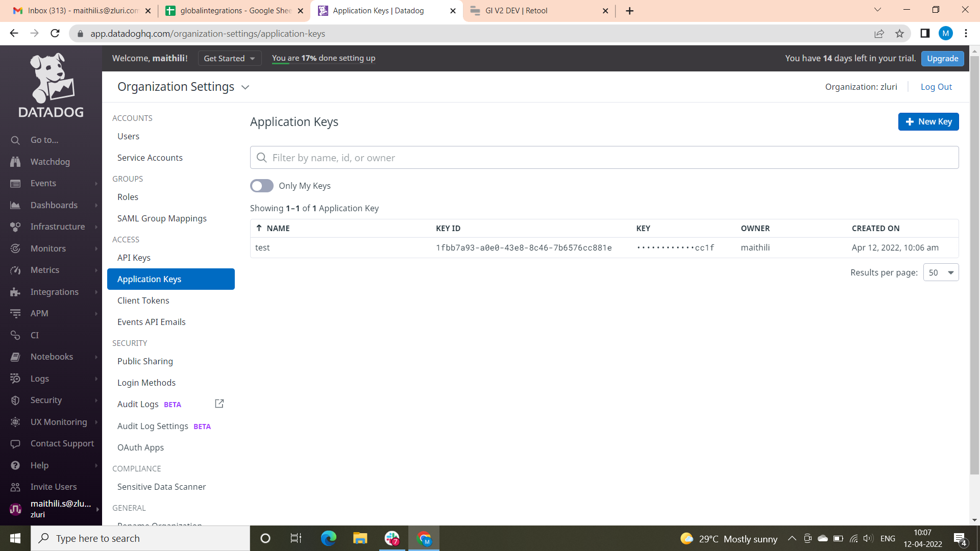Click the browser address bar URL
Viewport: 980px width, 551px height.
pos(208,34)
